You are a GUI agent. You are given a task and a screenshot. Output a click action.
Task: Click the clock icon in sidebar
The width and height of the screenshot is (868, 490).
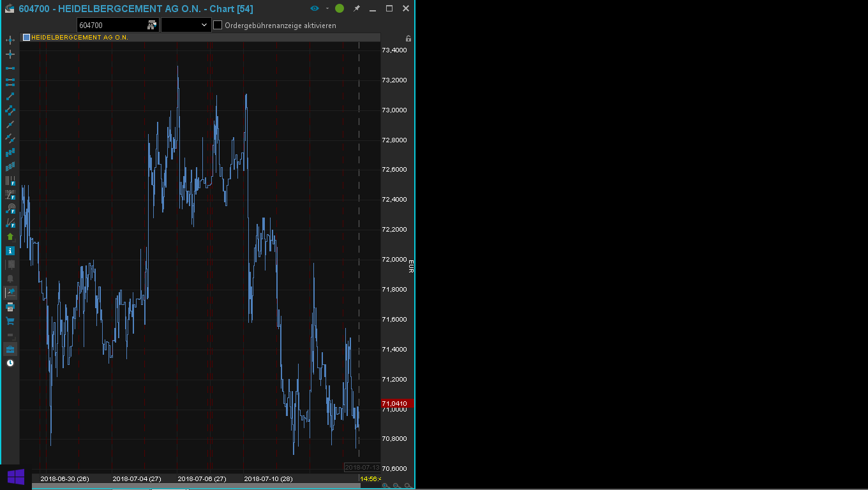(x=10, y=363)
